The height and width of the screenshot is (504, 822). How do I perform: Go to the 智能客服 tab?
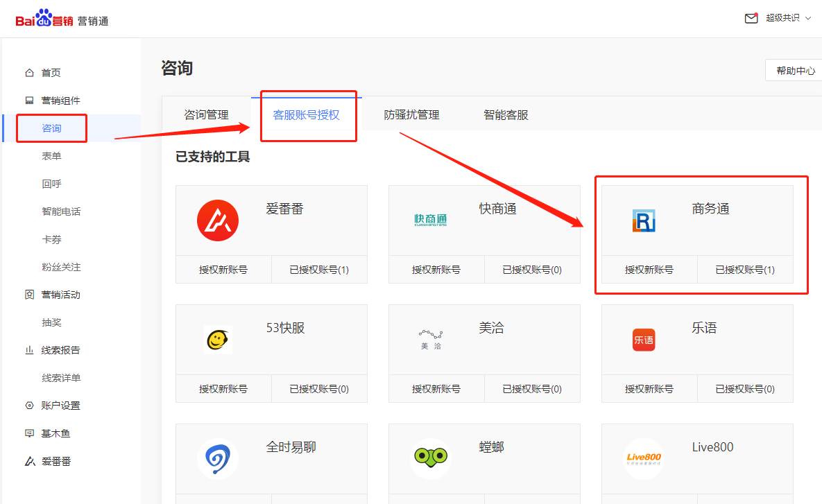[x=506, y=115]
